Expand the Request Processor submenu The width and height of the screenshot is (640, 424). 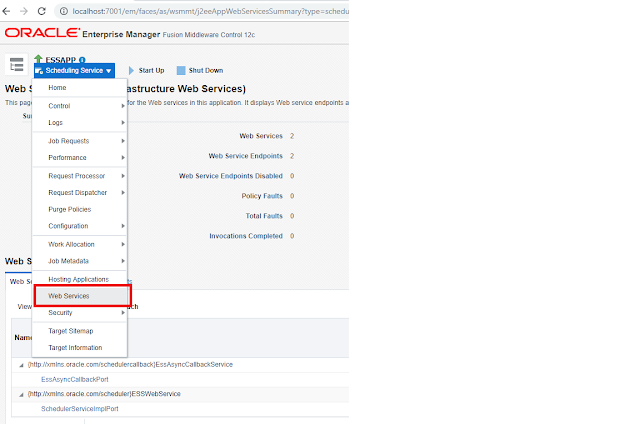click(x=80, y=176)
